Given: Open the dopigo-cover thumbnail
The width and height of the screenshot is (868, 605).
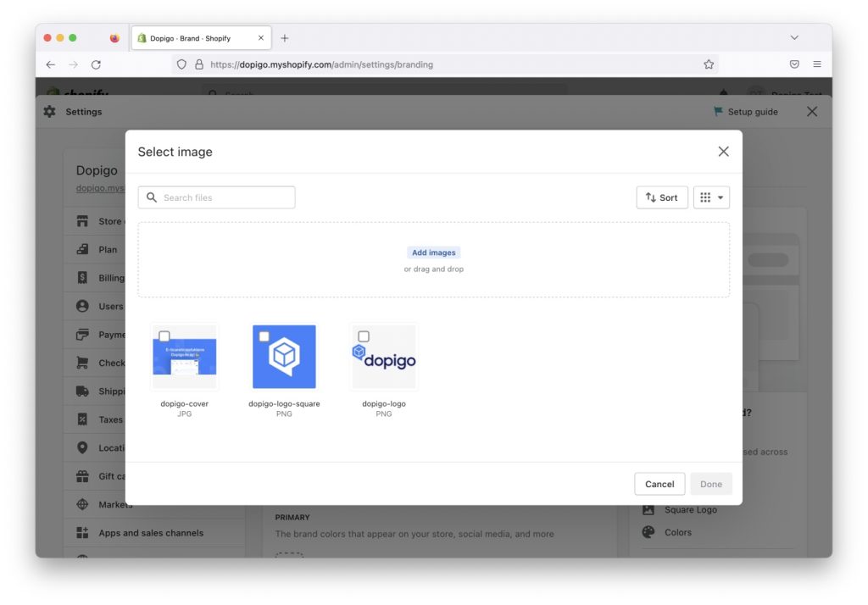Looking at the screenshot, I should click(x=184, y=357).
